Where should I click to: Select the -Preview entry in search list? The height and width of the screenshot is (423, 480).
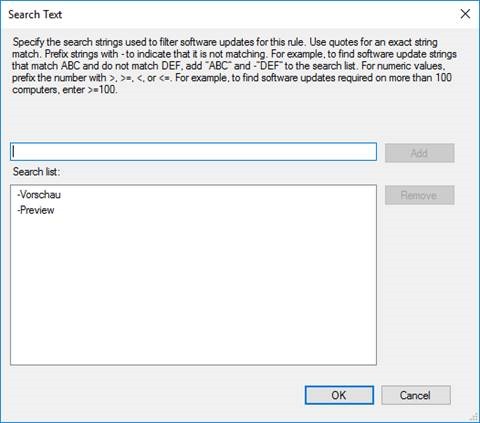pos(36,210)
